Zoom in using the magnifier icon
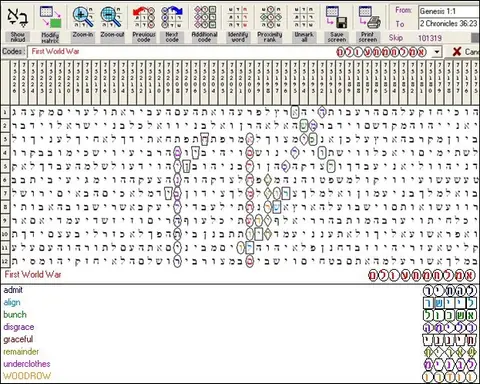 pos(83,17)
